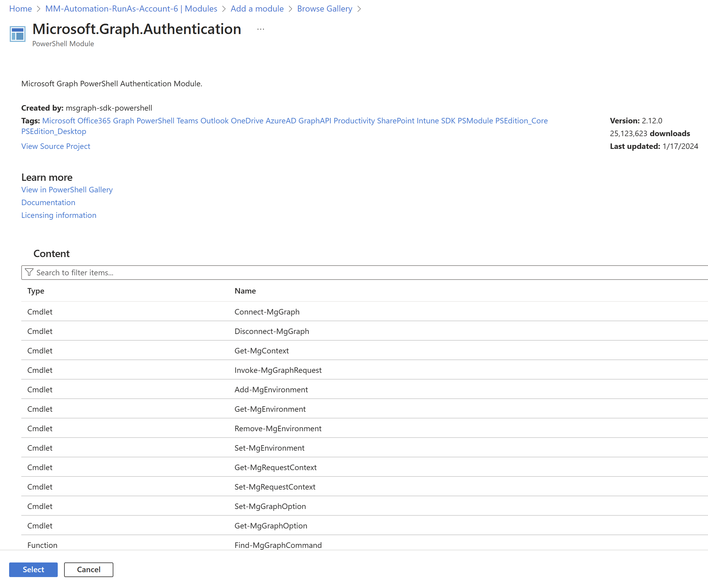708x588 pixels.
Task: Select the Disconnect-MgGraph row
Action: click(x=364, y=331)
